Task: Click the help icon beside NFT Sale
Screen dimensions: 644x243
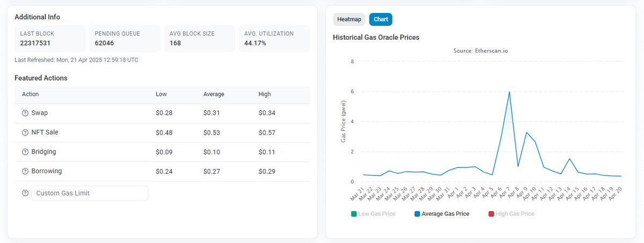Action: 25,132
